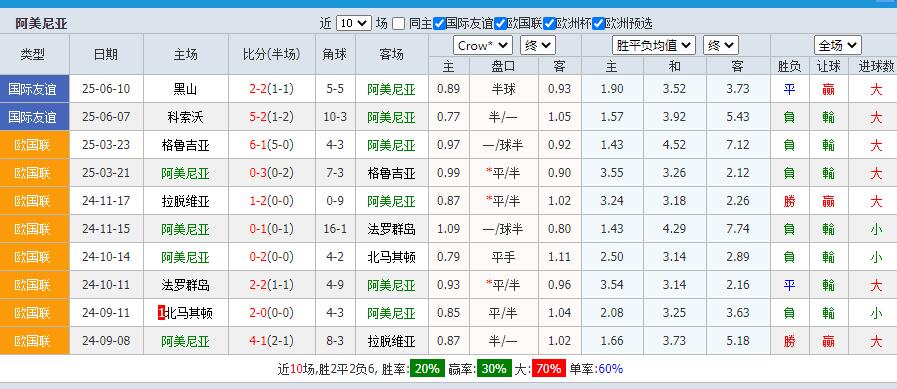
Task: Click the 20% win rate badge
Action: [x=427, y=369]
